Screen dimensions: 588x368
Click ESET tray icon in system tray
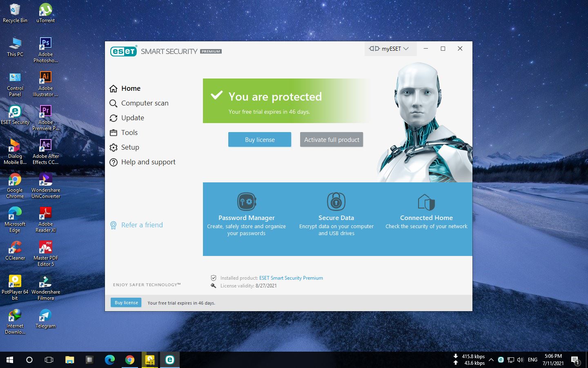(x=501, y=360)
